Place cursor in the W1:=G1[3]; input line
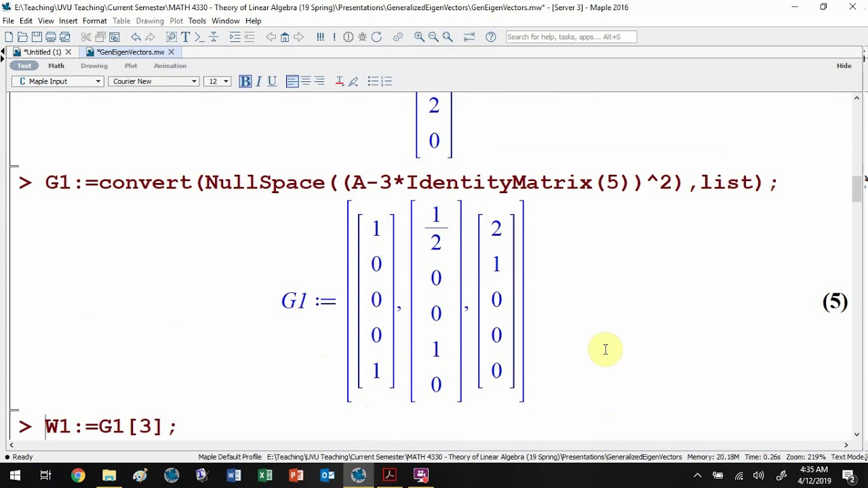This screenshot has width=868, height=488. [111, 426]
